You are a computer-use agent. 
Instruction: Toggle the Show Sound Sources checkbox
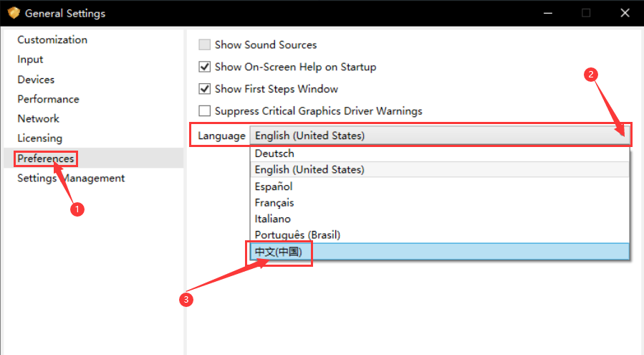coord(205,44)
